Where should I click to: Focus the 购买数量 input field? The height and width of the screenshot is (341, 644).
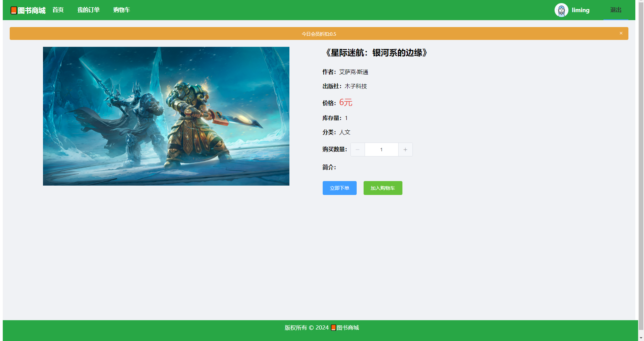point(381,150)
